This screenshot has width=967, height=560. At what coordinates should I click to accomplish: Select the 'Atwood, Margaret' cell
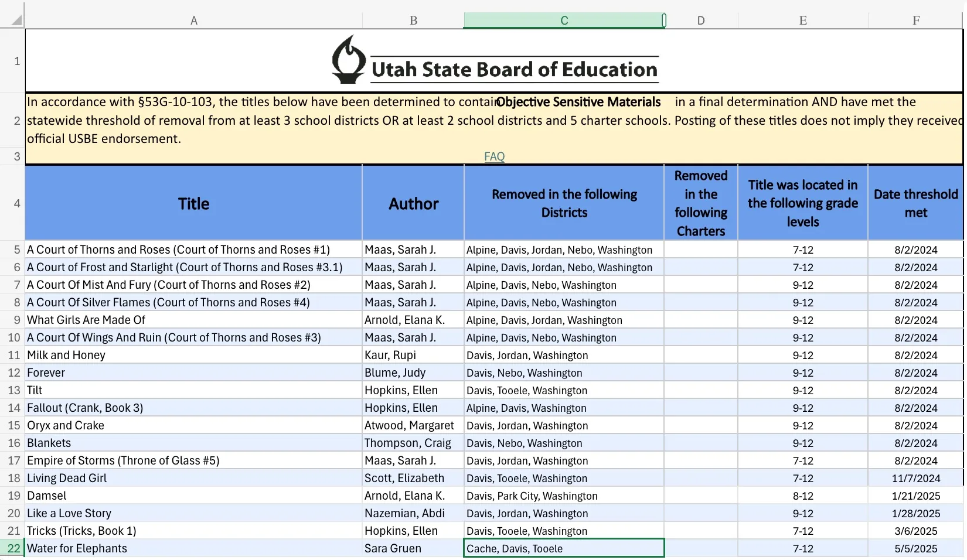413,425
